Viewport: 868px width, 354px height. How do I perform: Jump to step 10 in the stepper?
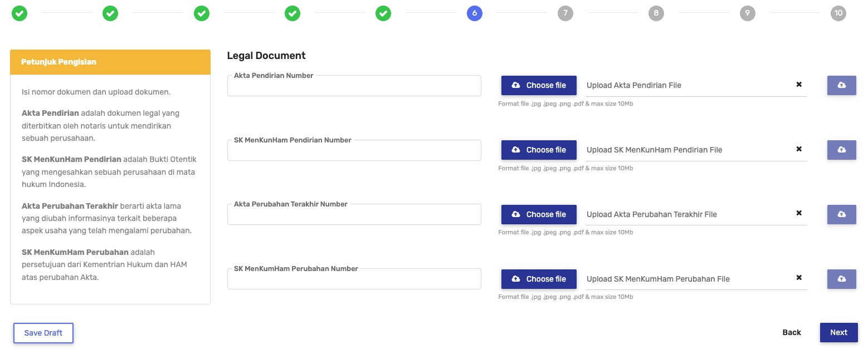838,13
